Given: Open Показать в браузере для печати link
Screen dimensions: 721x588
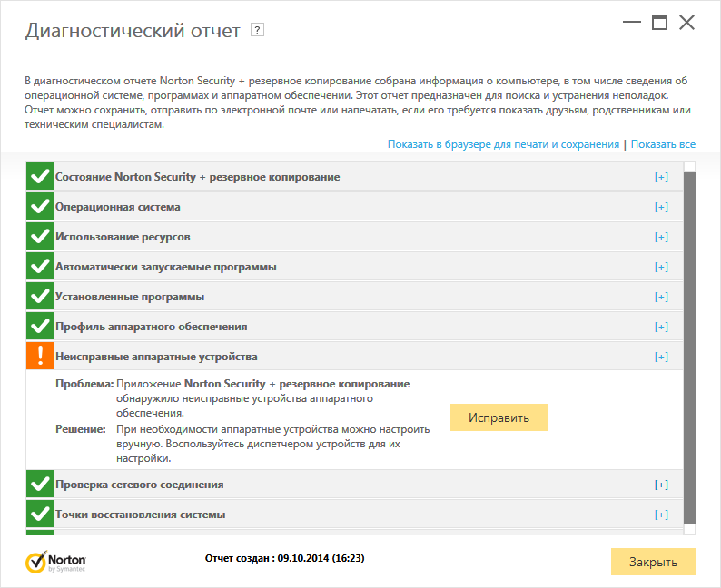Looking at the screenshot, I should pyautogui.click(x=503, y=144).
